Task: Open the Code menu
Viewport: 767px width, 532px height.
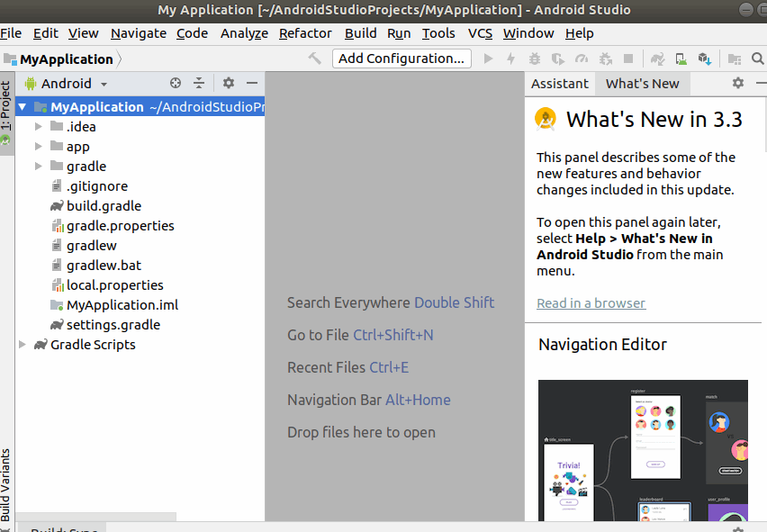Action: (192, 33)
